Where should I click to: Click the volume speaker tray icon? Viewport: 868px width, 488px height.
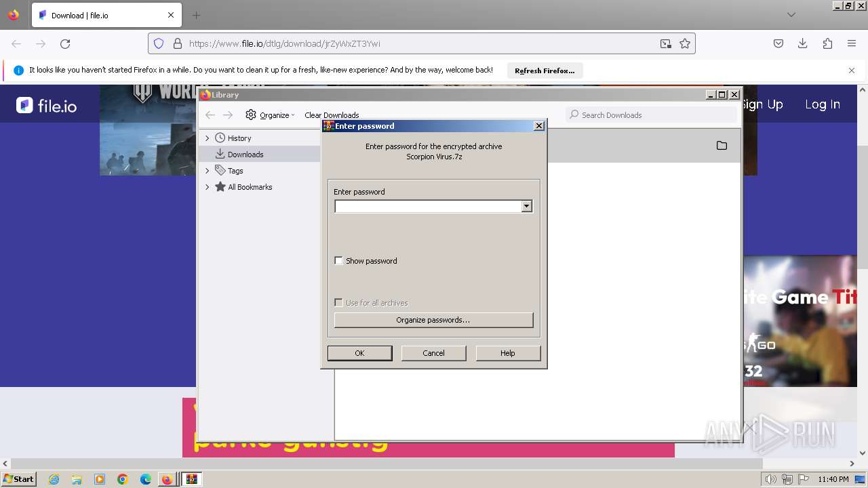(x=771, y=479)
